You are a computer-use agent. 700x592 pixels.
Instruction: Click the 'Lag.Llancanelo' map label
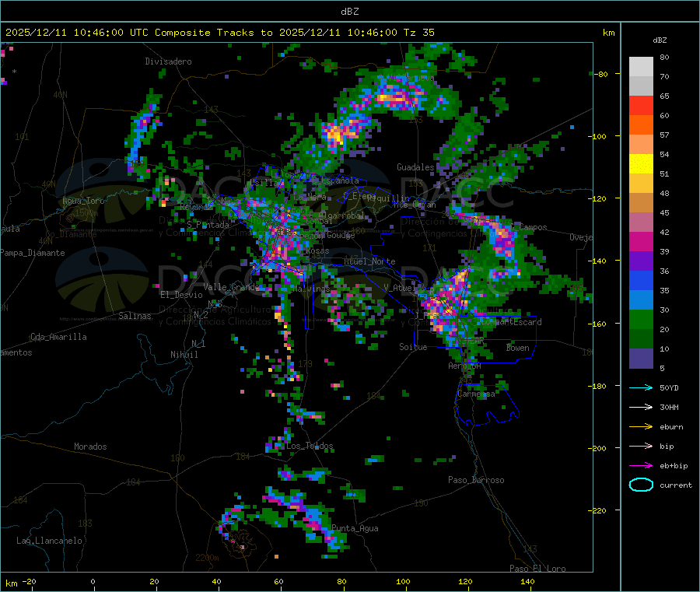click(49, 541)
